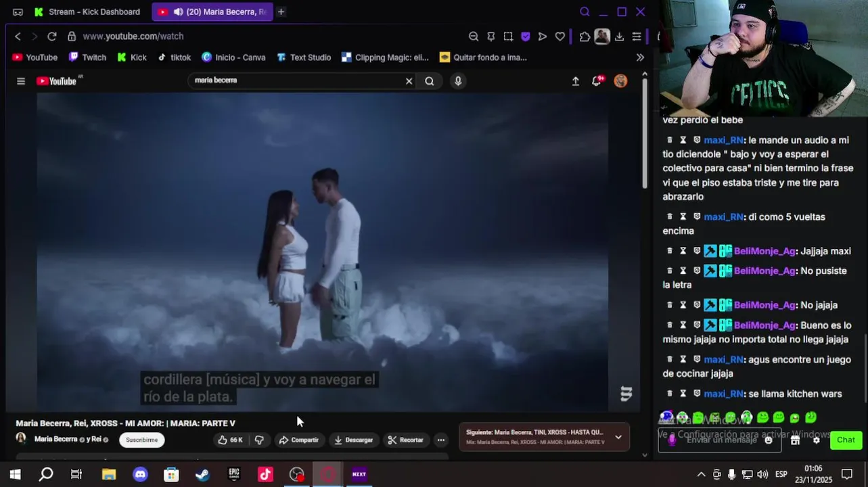Expand the Siguiente mix playlist panel

[618, 437]
